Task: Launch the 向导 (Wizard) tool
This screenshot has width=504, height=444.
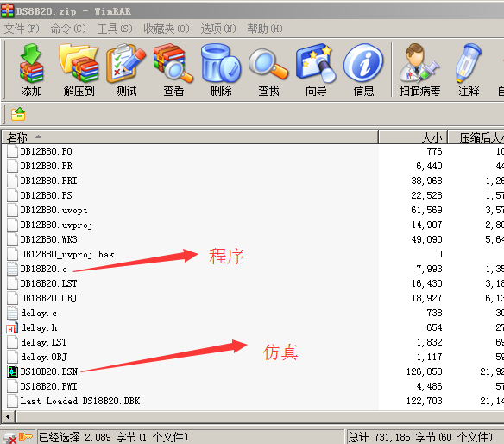Action: 316,69
